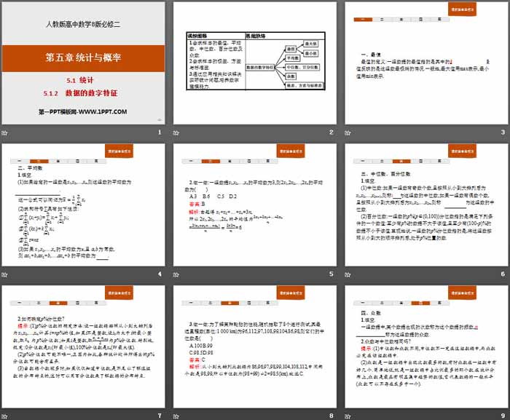Click the red 答案 C line on slide 8

point(197,360)
